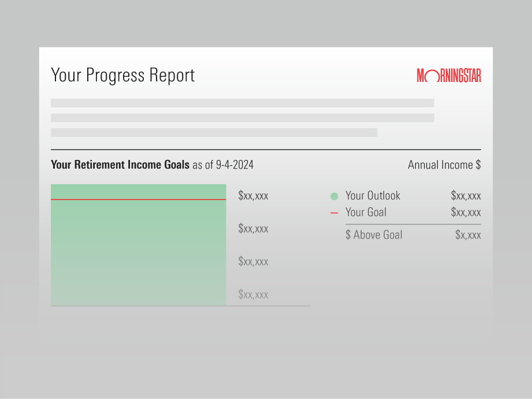Click the second chart axis value from top
The height and width of the screenshot is (399, 532).
point(253,229)
